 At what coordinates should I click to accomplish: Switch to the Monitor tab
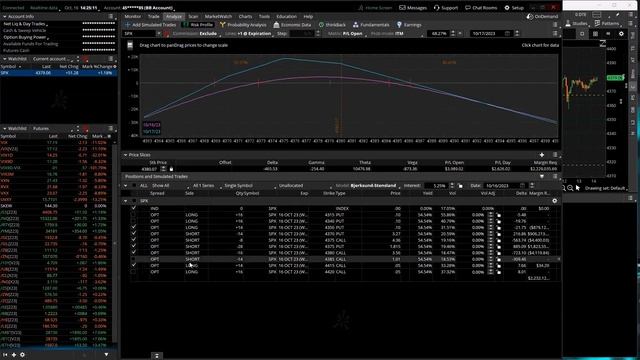coord(133,16)
